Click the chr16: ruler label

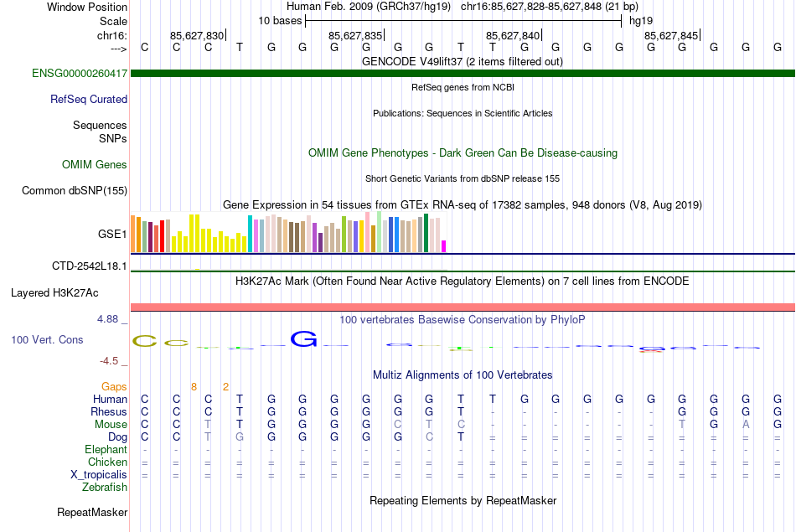click(111, 35)
